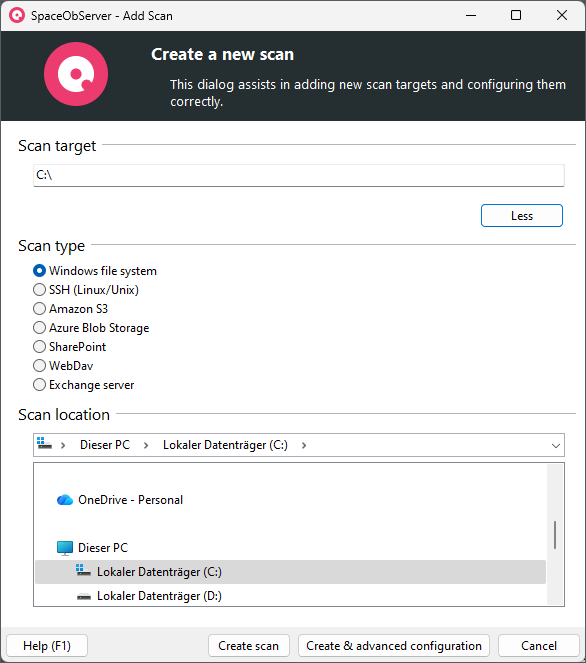Screen dimensions: 586x663
Task: Click Create & advanced configuration button
Action: (394, 646)
